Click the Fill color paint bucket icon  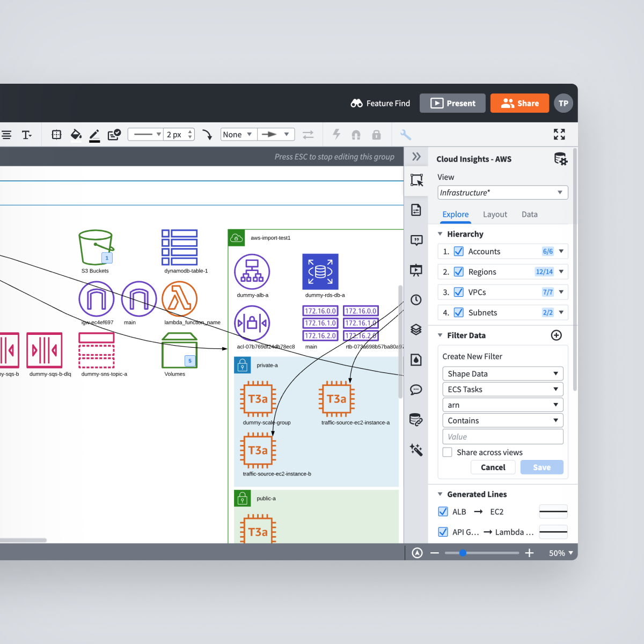click(x=76, y=134)
